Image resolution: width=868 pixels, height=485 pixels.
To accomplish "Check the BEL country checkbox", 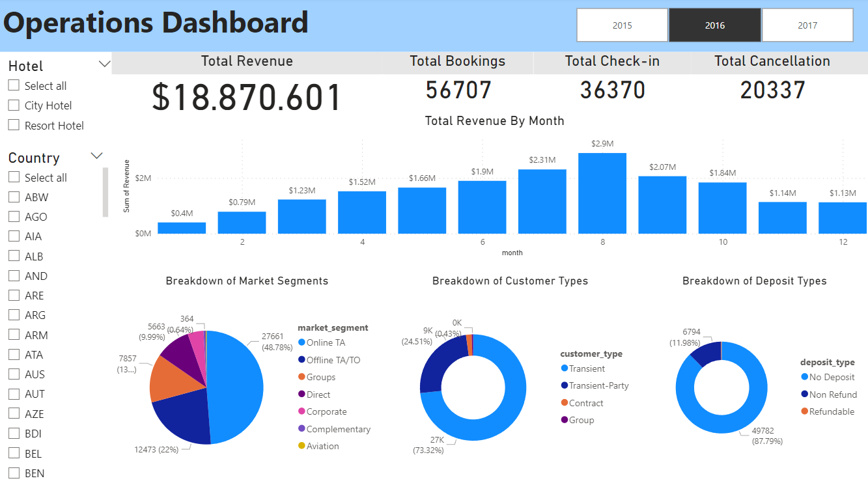I will [x=14, y=453].
